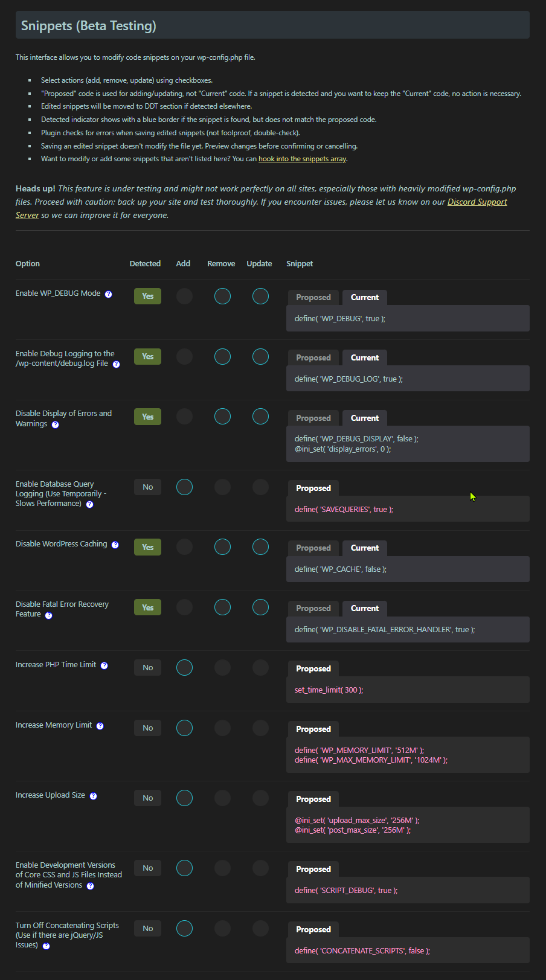Switch to Proposed tab for WP_DEBUG snippet
This screenshot has height=980, width=546.
(313, 297)
